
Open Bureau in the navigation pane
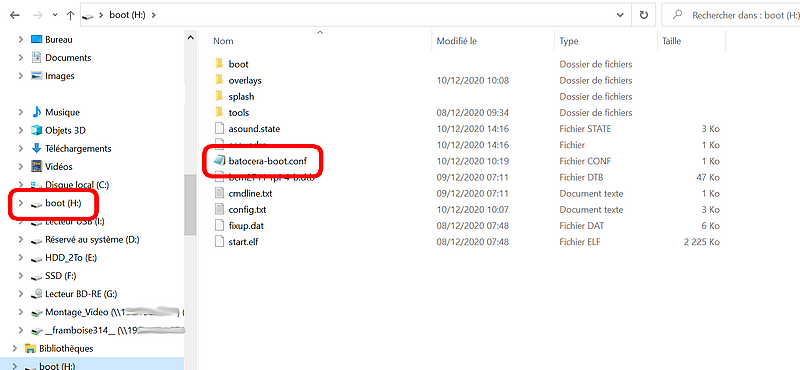pyautogui.click(x=59, y=39)
